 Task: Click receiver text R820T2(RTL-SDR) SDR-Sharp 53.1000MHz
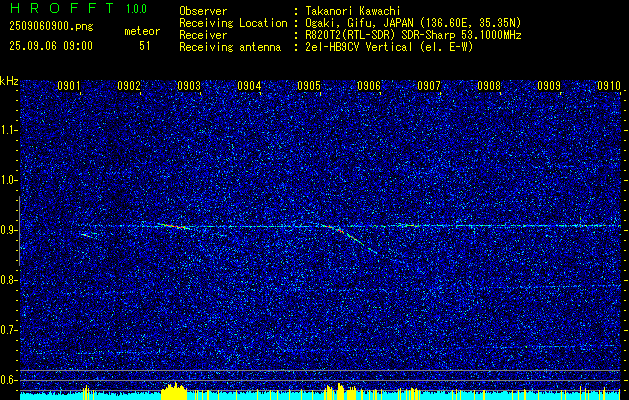(413, 35)
